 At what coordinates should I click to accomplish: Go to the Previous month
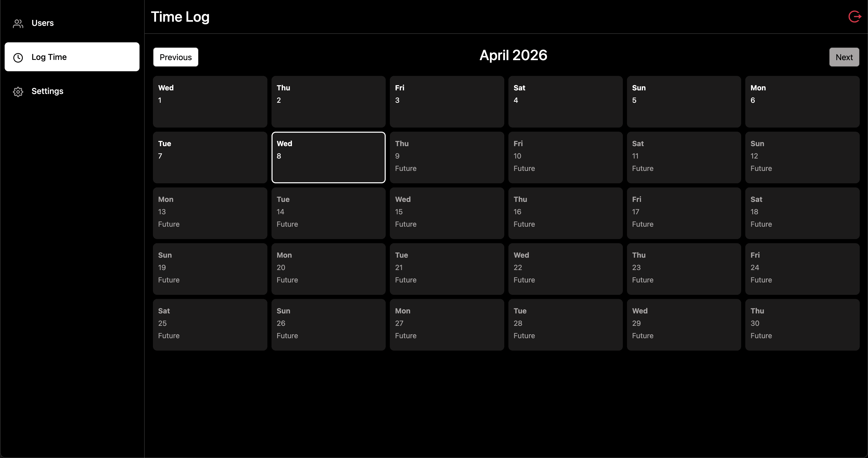pos(176,57)
